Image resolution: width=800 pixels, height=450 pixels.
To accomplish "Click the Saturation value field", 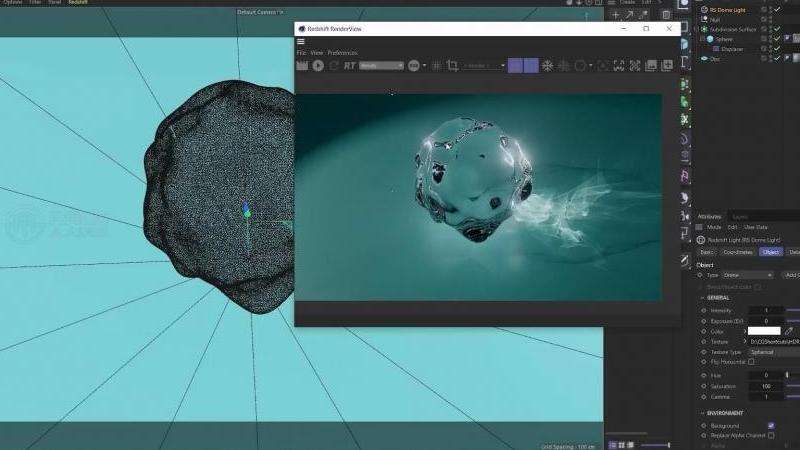I will point(765,386).
